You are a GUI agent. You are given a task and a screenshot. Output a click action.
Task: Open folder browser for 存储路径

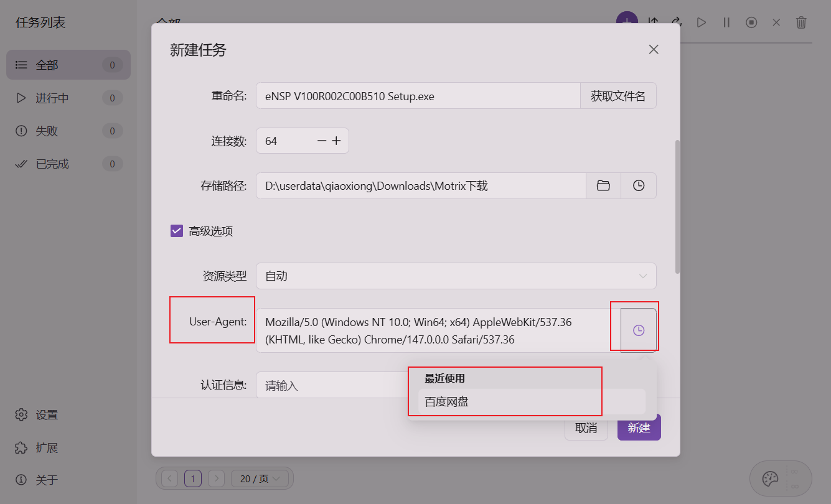point(603,185)
